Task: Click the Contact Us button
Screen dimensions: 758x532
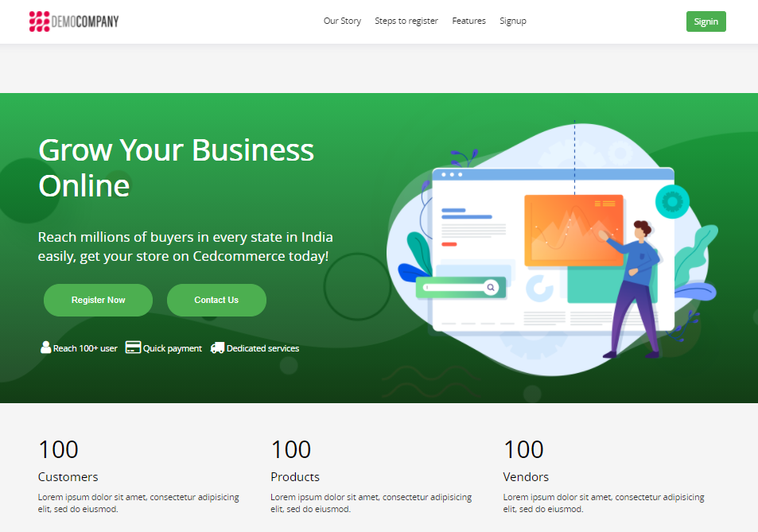Action: (216, 300)
